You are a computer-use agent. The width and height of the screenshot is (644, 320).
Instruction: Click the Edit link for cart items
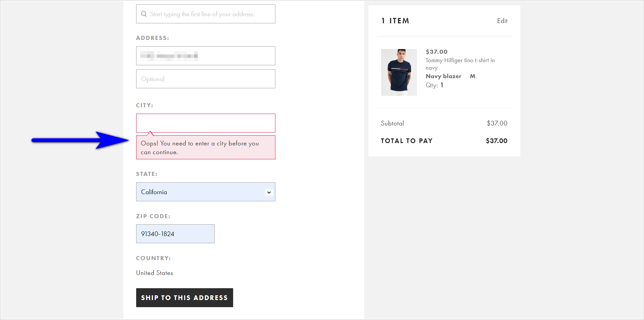tap(502, 21)
